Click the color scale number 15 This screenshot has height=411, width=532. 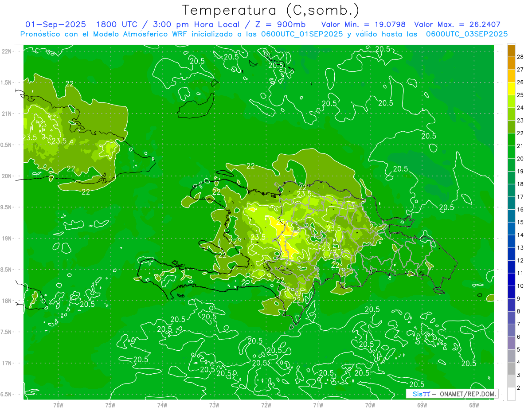point(520,223)
